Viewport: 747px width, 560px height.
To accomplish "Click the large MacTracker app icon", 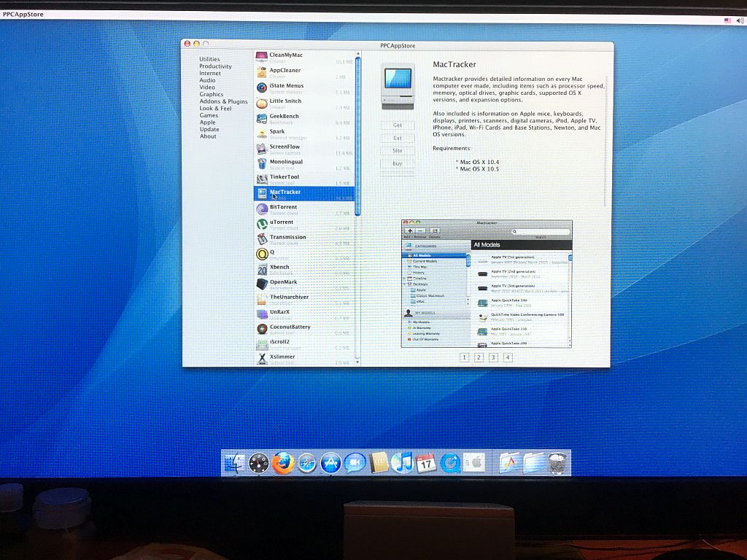I will (398, 86).
